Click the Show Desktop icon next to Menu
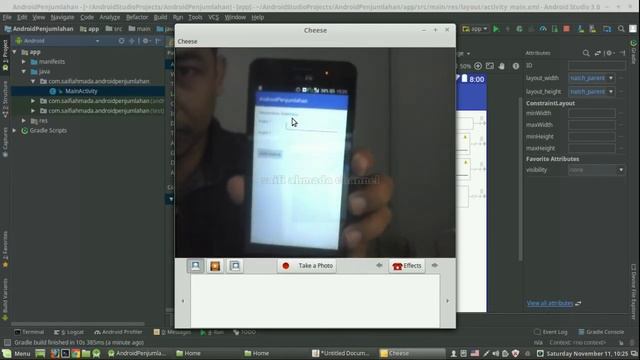The width and height of the screenshot is (640, 360). tap(40, 353)
